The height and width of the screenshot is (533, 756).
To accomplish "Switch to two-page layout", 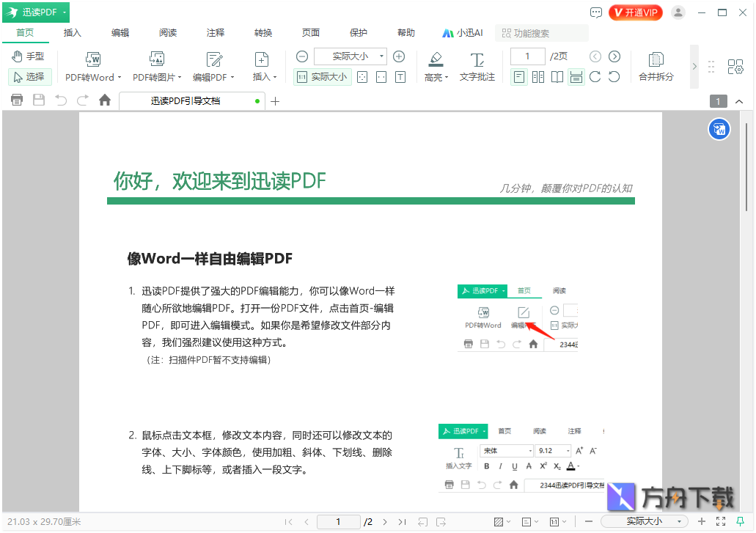I will tap(538, 77).
